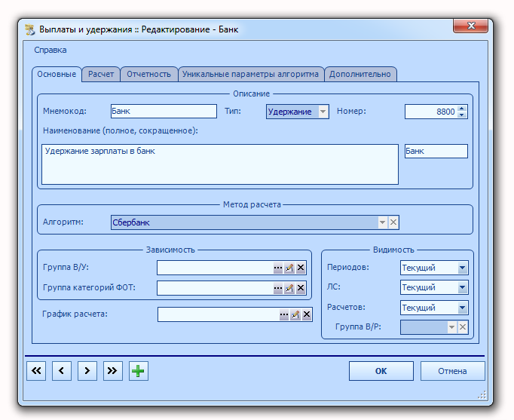Clear the Группа категорий ФОТ field

(301, 288)
